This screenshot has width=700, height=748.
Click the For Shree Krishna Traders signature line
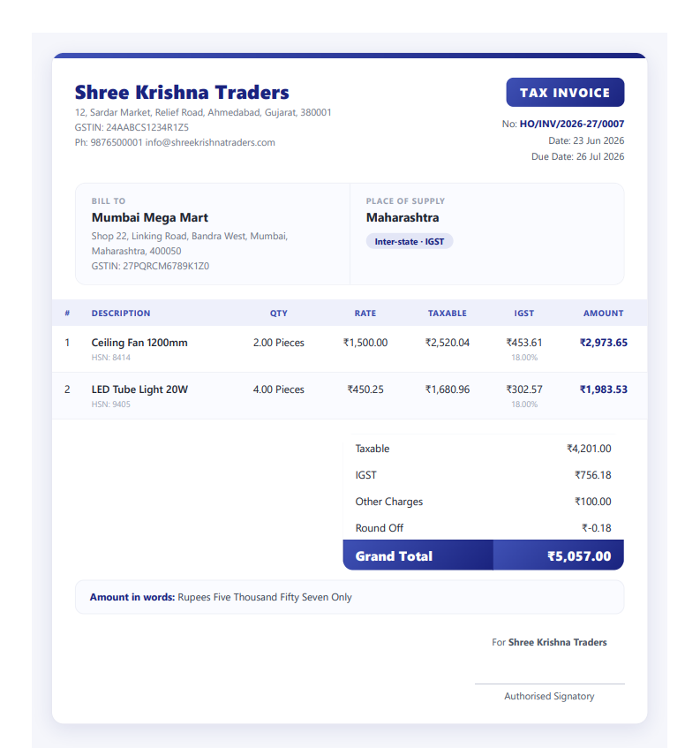click(549, 643)
